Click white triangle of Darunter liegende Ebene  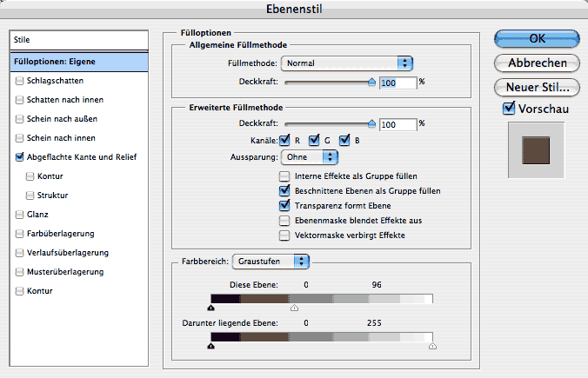pos(432,345)
